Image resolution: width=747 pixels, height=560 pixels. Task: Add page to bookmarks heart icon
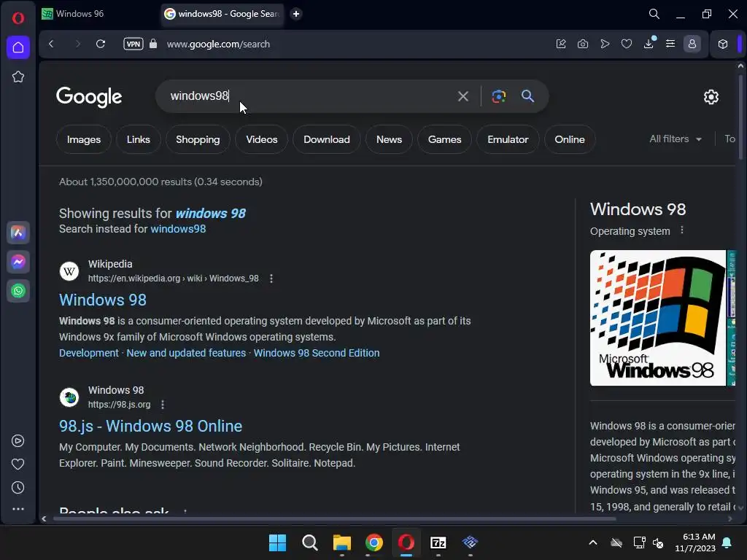click(627, 44)
